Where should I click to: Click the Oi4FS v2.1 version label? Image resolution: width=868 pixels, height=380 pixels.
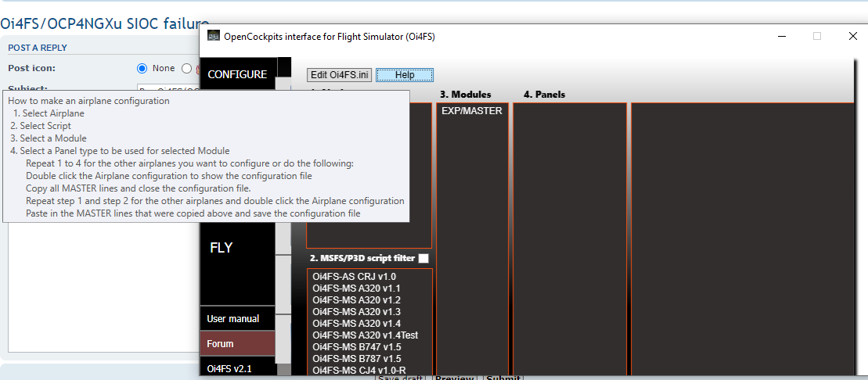(237, 367)
